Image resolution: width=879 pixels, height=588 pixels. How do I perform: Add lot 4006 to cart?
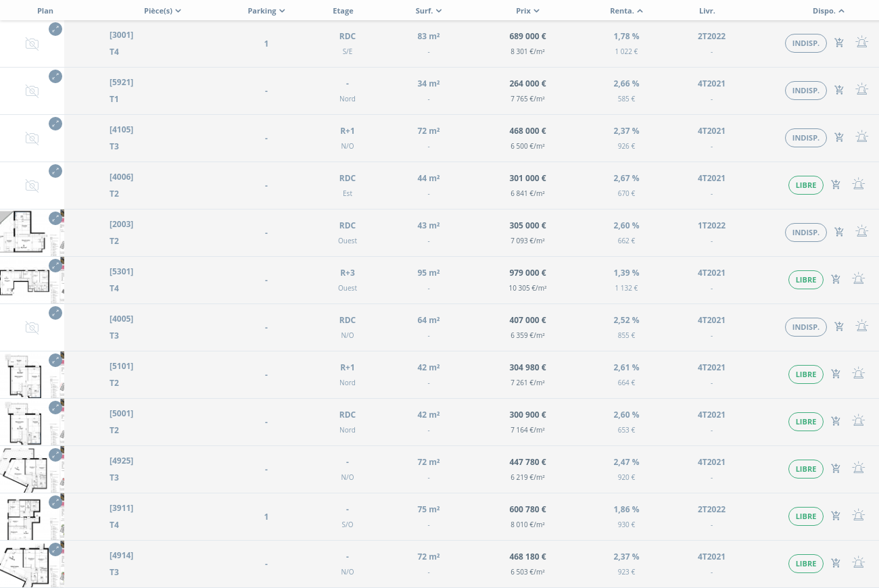coord(836,185)
